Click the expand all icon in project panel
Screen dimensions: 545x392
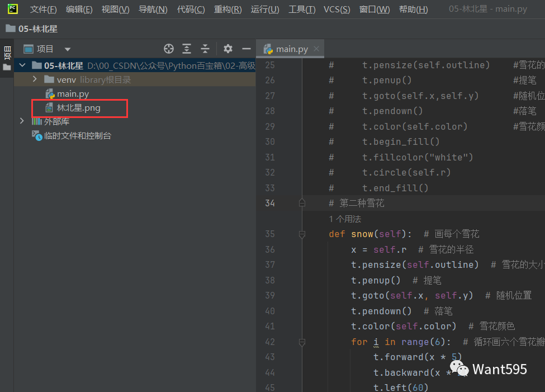click(187, 49)
